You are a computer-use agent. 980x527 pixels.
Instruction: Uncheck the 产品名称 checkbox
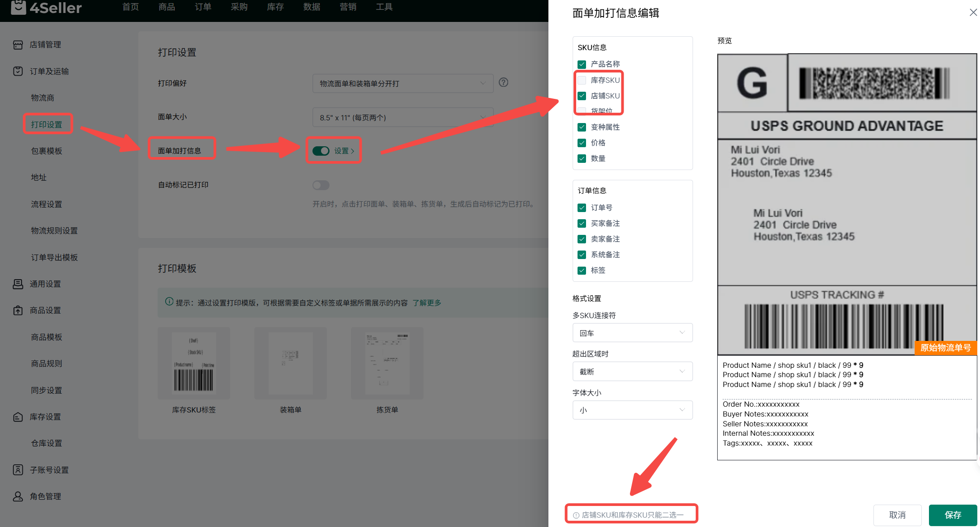[582, 64]
